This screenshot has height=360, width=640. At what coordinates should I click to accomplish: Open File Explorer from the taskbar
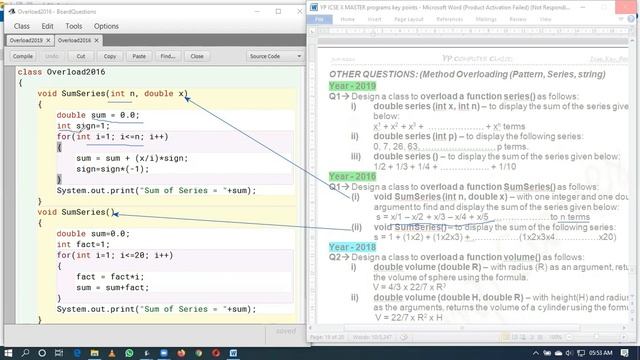click(x=94, y=353)
